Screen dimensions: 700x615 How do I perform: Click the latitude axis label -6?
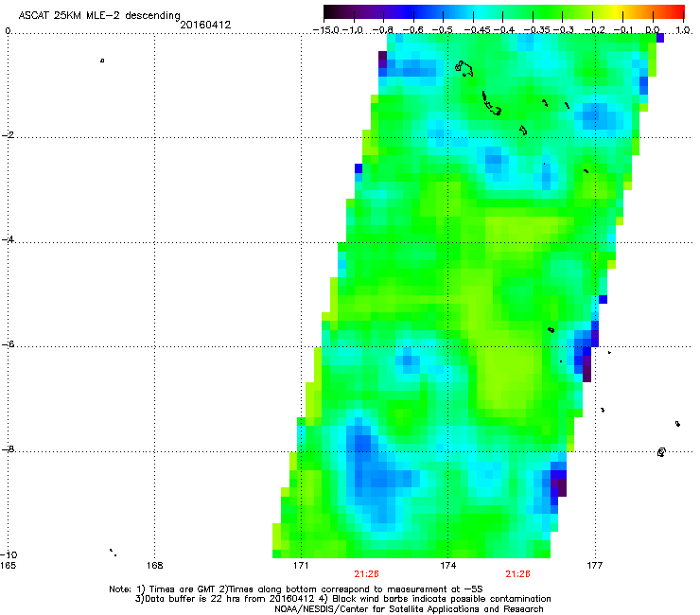coord(8,343)
